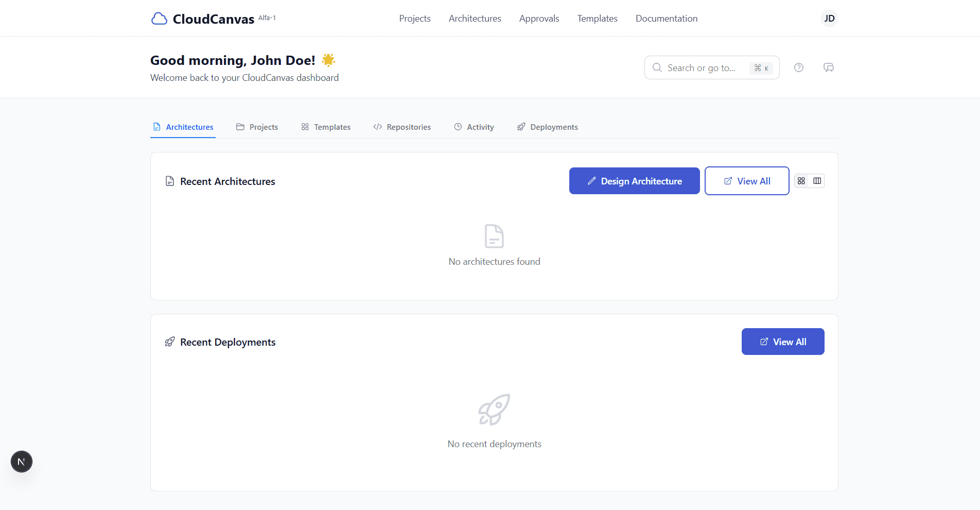View all recent deployments
Screen dimensions: 980x510
(782, 342)
